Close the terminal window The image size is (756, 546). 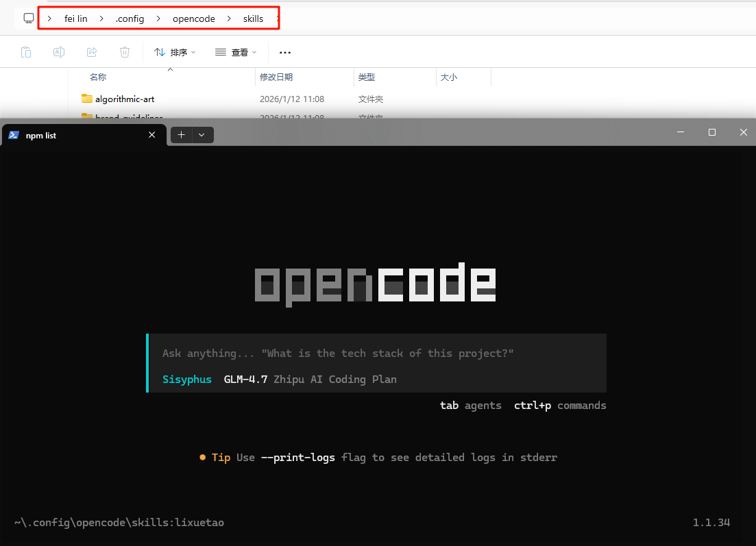tap(744, 132)
